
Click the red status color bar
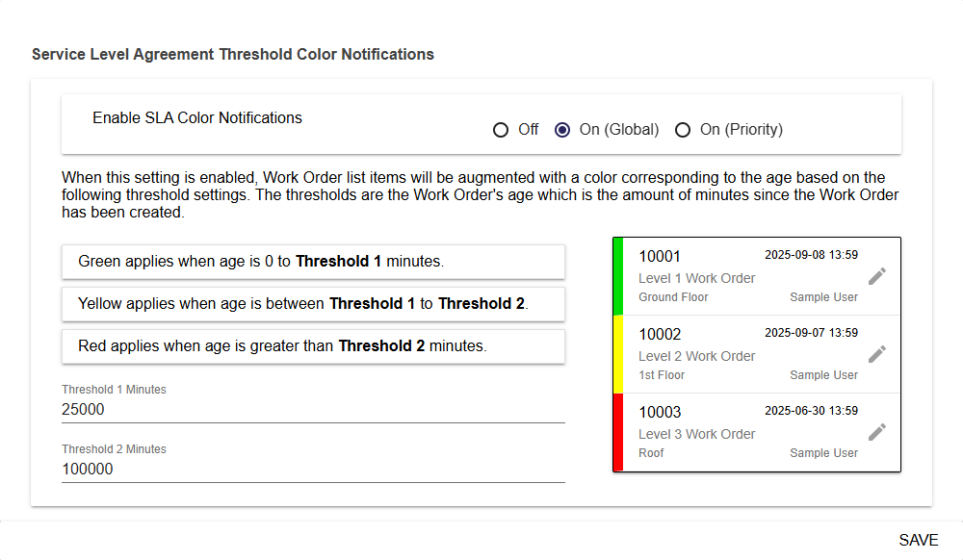click(x=618, y=432)
